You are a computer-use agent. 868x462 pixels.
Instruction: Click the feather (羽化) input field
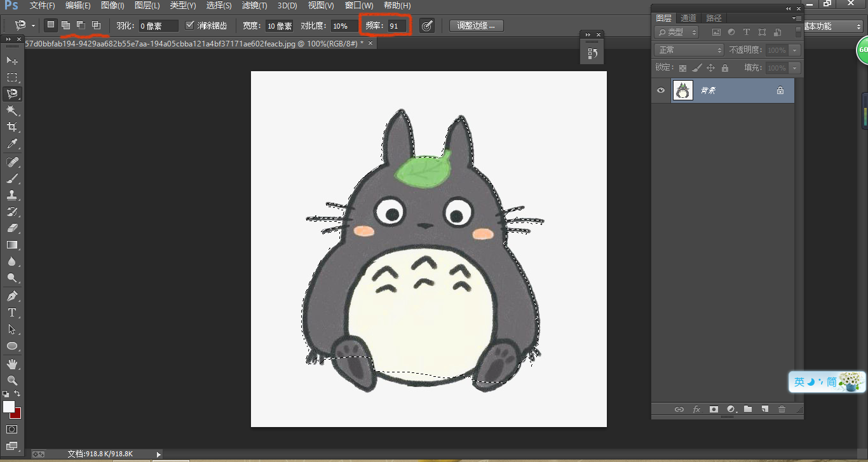tap(159, 26)
